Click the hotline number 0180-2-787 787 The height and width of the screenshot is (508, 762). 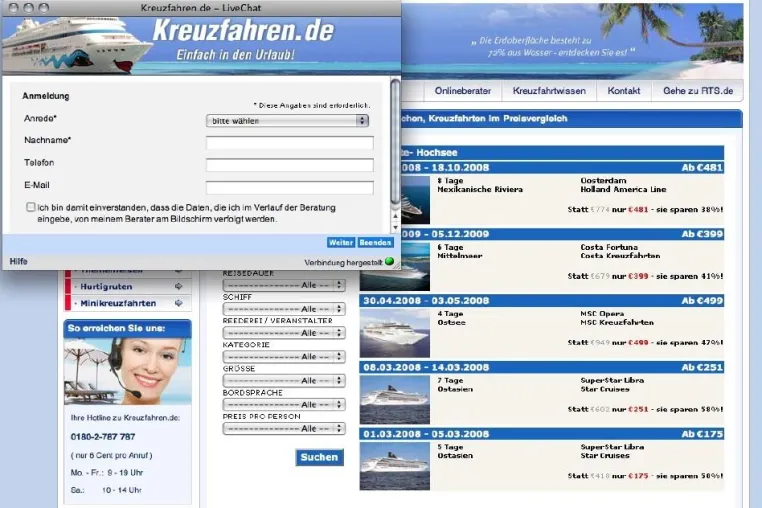pos(103,437)
